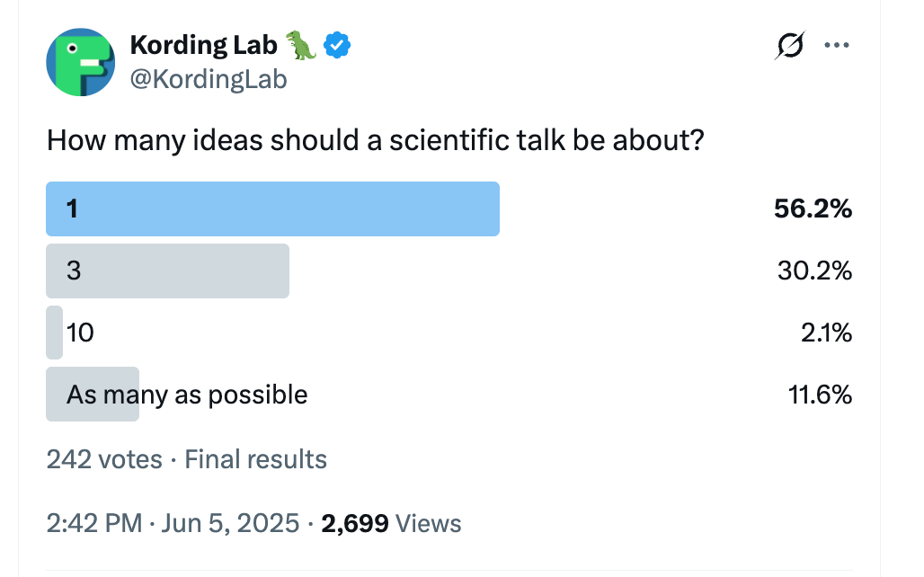Click the Kording Lab profile avatar
This screenshot has height=577, width=924.
pos(81,62)
